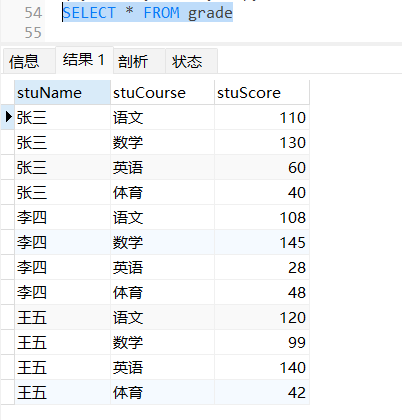Select row header of 王五 数学 row
The height and width of the screenshot is (420, 402).
(x=8, y=342)
